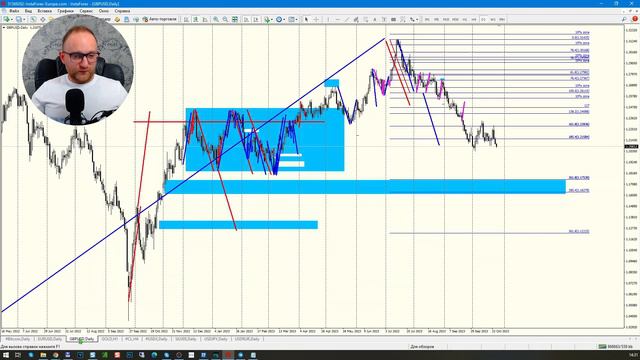Switch timeframe to M5
The height and width of the screenshot is (360, 640).
436,19
